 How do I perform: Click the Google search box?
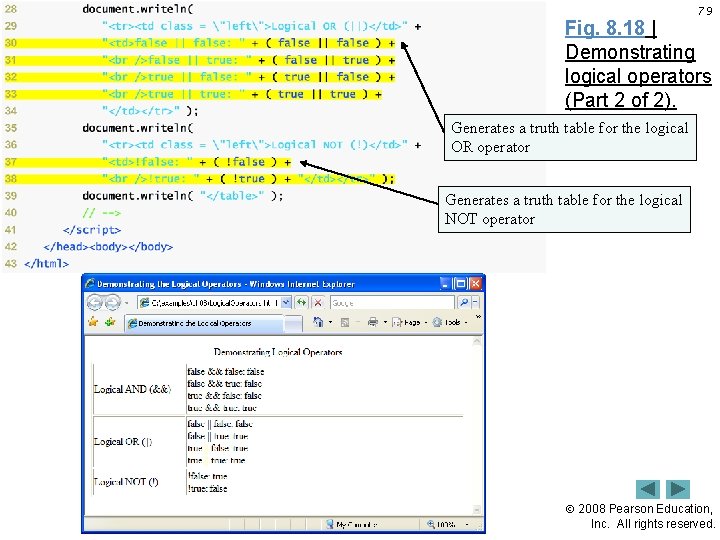click(x=392, y=303)
